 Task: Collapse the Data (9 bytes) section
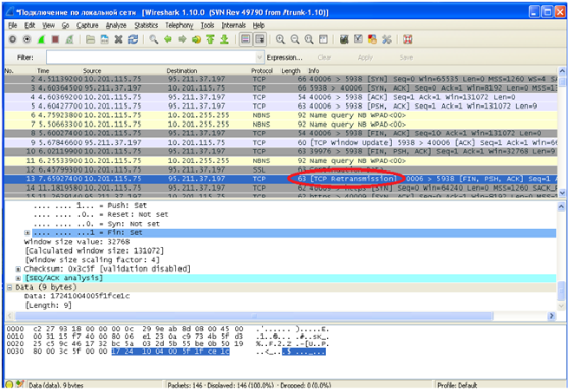coord(10,287)
